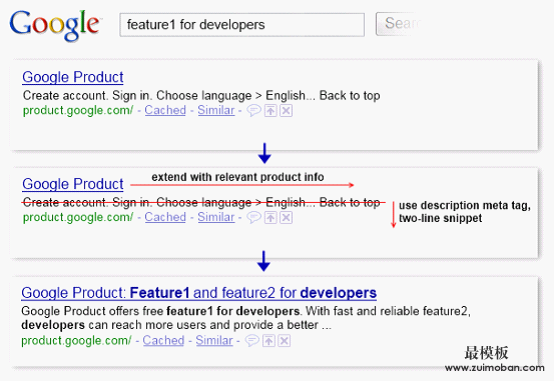Open Similar link in the first result
The image size is (554, 381).
pos(216,110)
